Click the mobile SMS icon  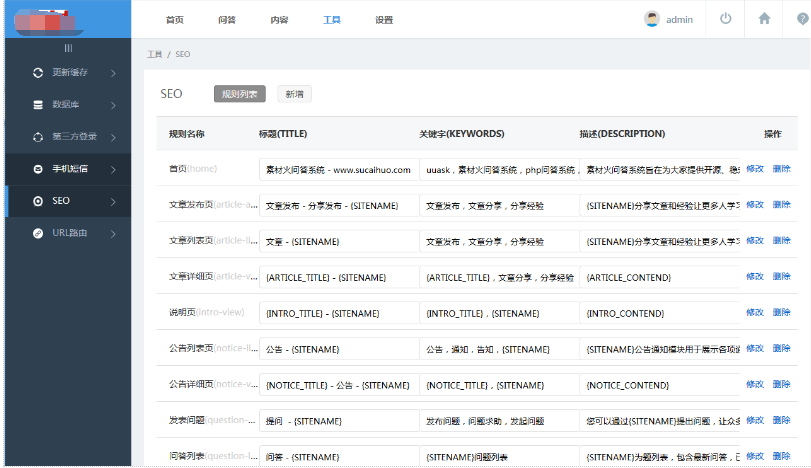coord(38,169)
